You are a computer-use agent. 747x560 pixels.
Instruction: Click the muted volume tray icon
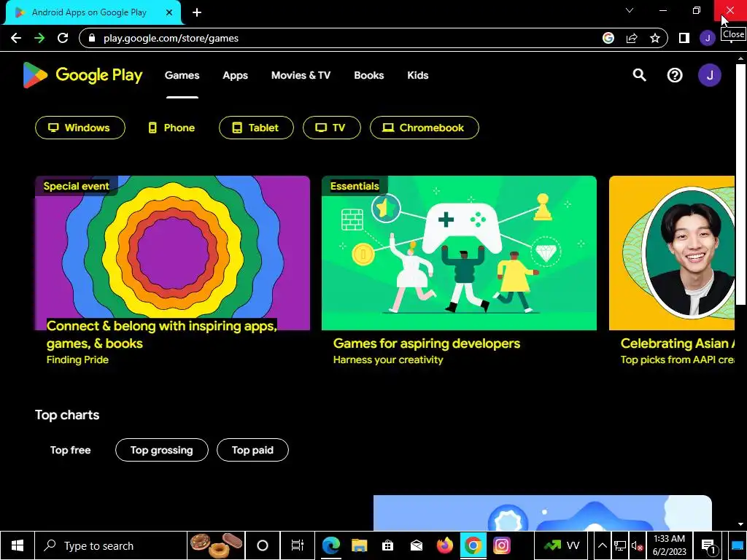click(x=636, y=546)
